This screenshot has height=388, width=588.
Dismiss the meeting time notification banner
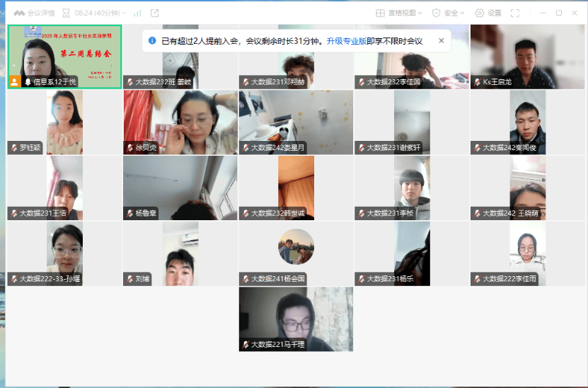click(442, 41)
